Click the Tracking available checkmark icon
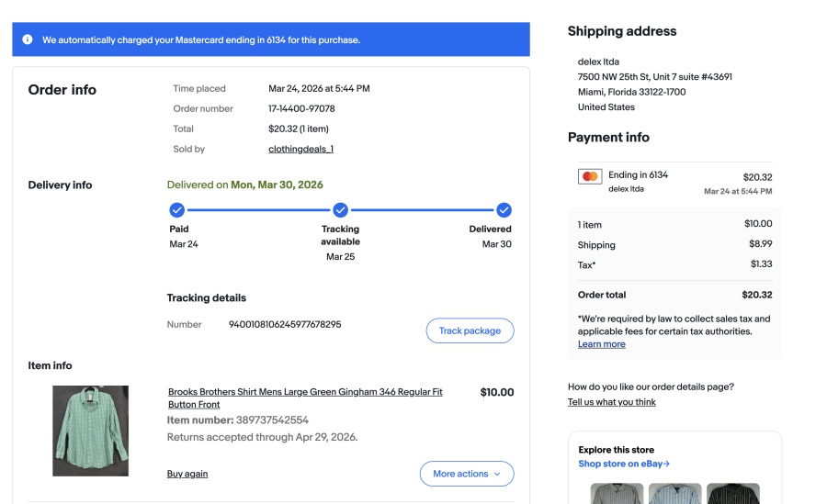 tap(340, 210)
